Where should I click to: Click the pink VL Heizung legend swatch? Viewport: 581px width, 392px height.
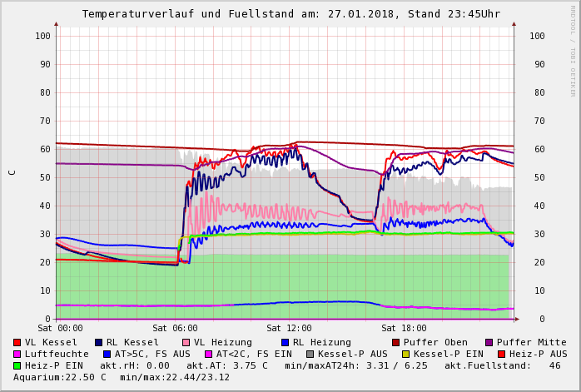pos(186,342)
